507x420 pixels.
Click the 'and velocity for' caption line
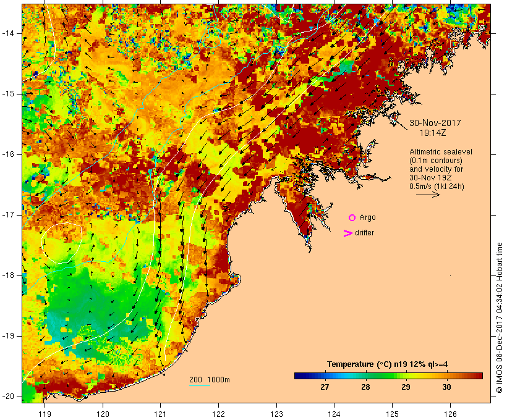point(436,169)
